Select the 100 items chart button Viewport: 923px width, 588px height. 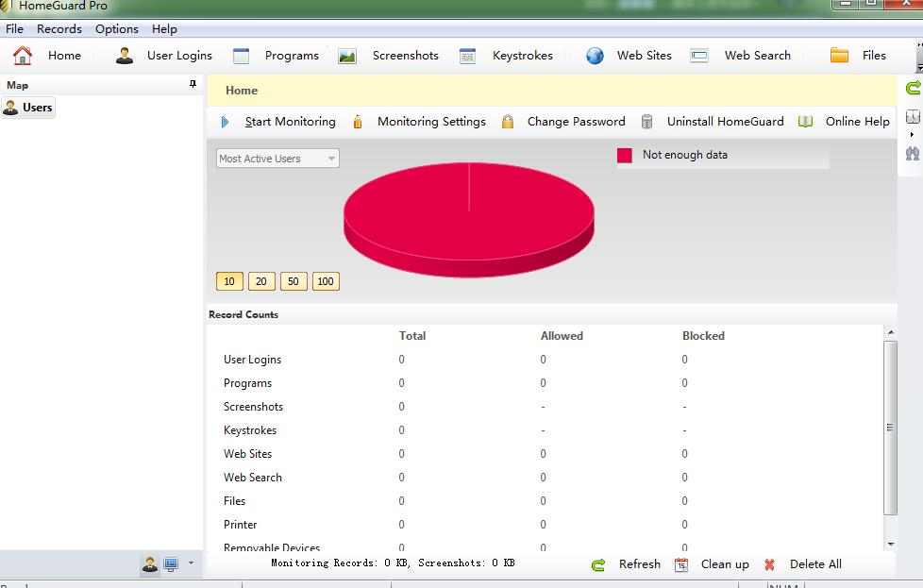pos(326,281)
